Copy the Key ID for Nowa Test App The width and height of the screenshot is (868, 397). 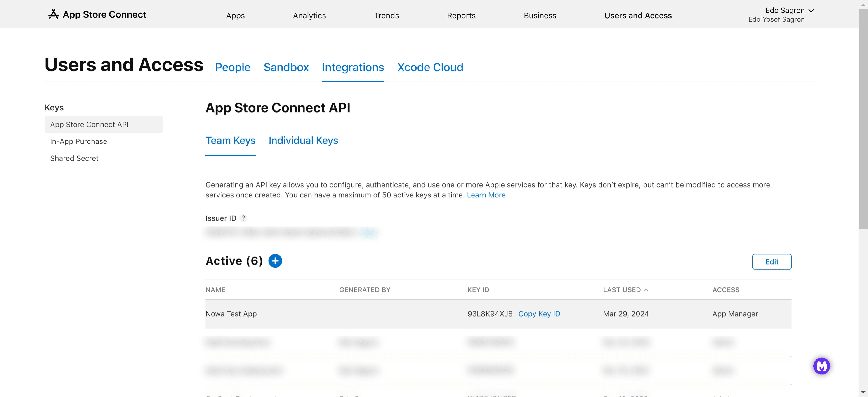click(539, 314)
